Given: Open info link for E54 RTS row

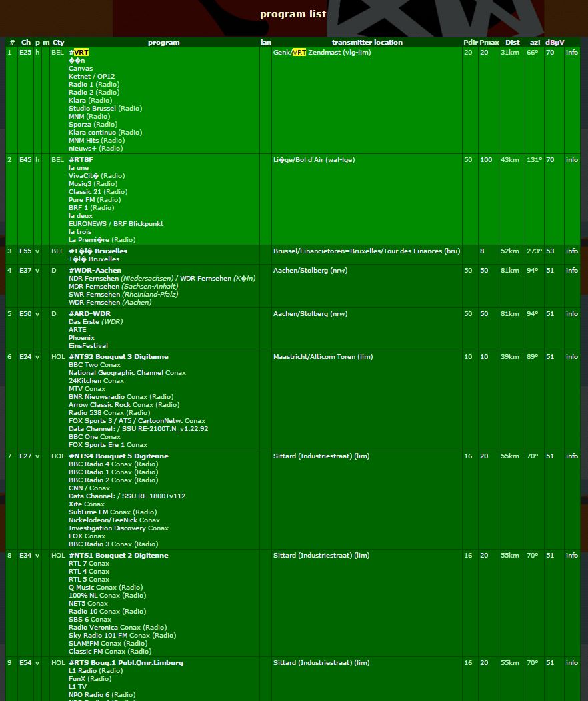Looking at the screenshot, I should [x=571, y=662].
